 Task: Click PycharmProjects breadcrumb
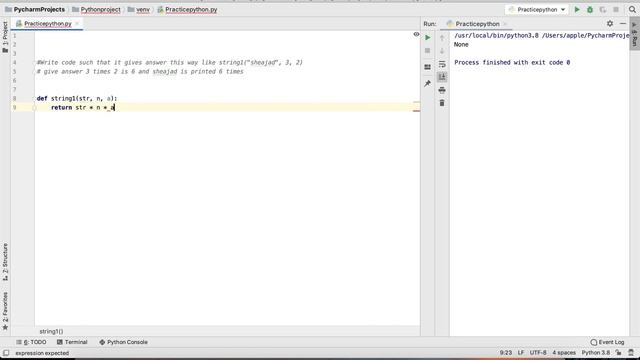[x=35, y=9]
